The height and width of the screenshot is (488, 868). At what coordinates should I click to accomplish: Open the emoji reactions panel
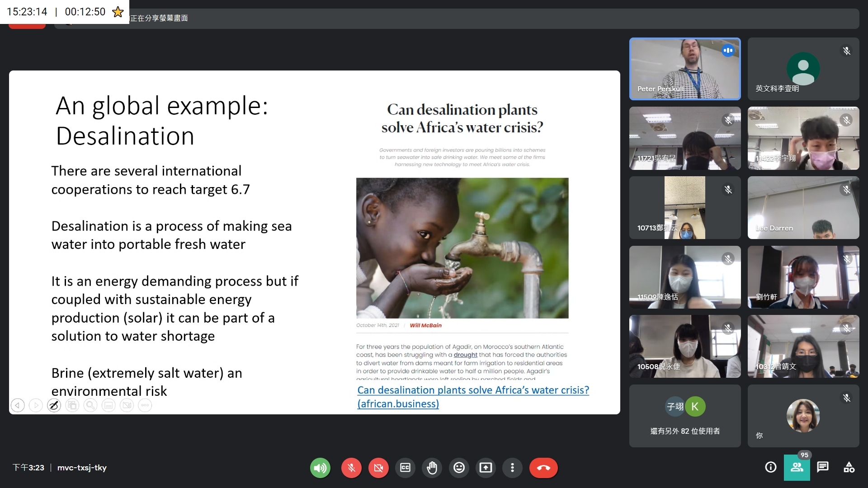point(459,468)
